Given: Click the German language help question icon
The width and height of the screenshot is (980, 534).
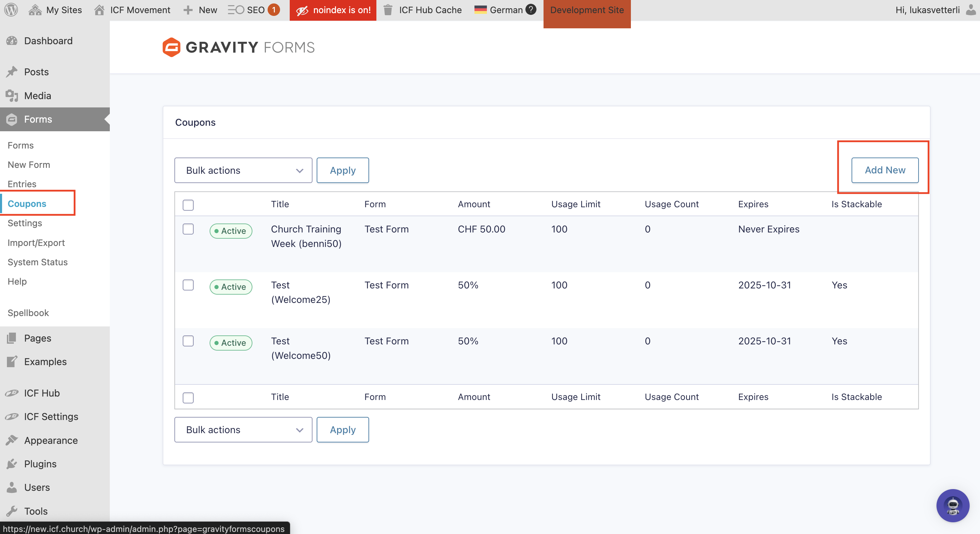Looking at the screenshot, I should [x=531, y=10].
